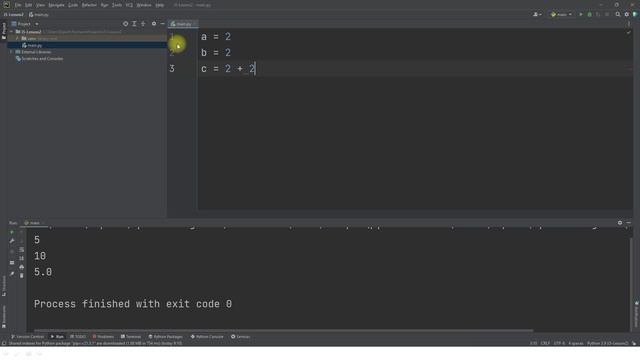Click Collapse All in Project panel

(143, 24)
